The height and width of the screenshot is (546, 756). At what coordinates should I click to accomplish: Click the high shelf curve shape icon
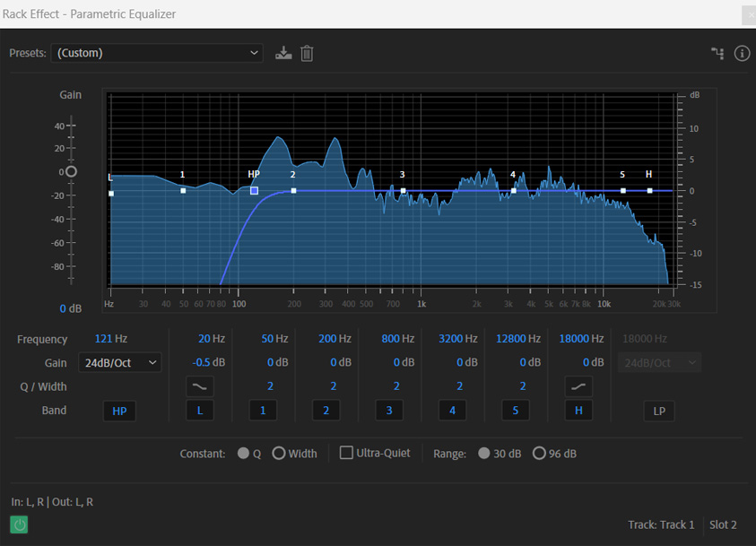578,386
